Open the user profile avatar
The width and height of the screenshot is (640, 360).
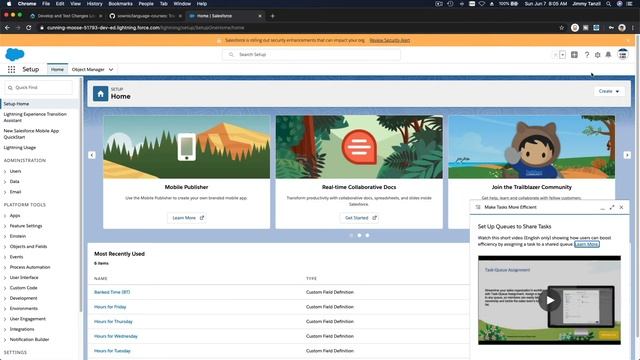(x=622, y=54)
